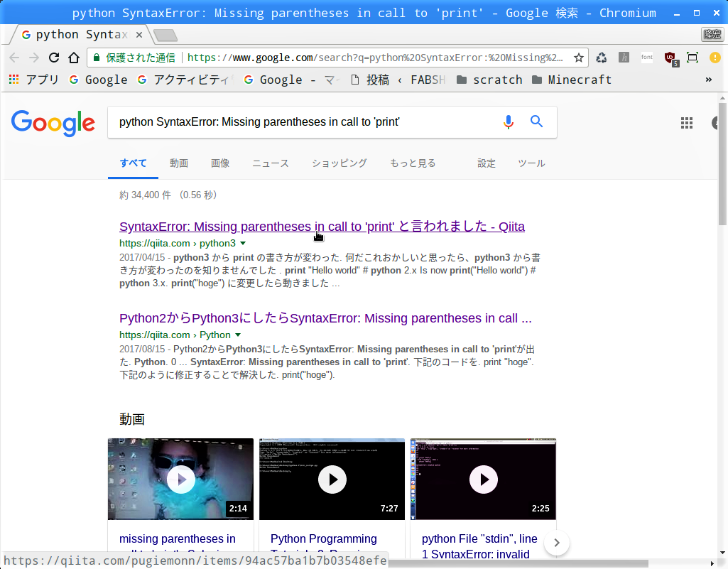Click the yellow warning menu icon
Viewport: 728px width, 569px height.
point(715,58)
